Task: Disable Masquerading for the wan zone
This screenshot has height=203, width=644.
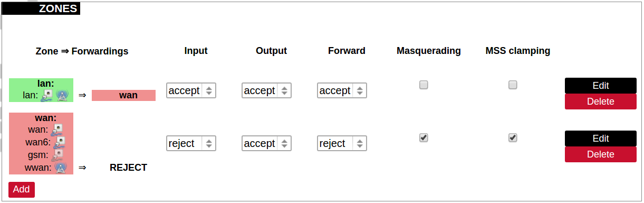Action: pos(424,137)
